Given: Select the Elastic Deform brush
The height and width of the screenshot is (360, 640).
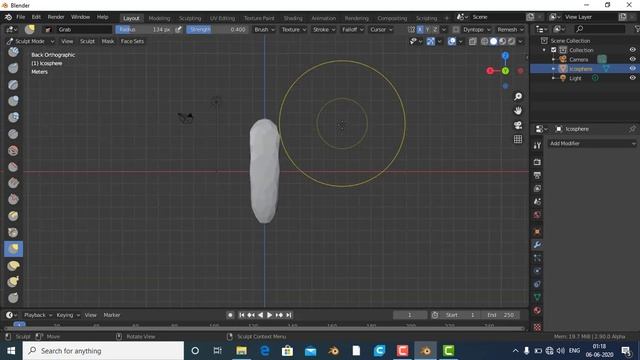Looking at the screenshot, I should [13, 265].
